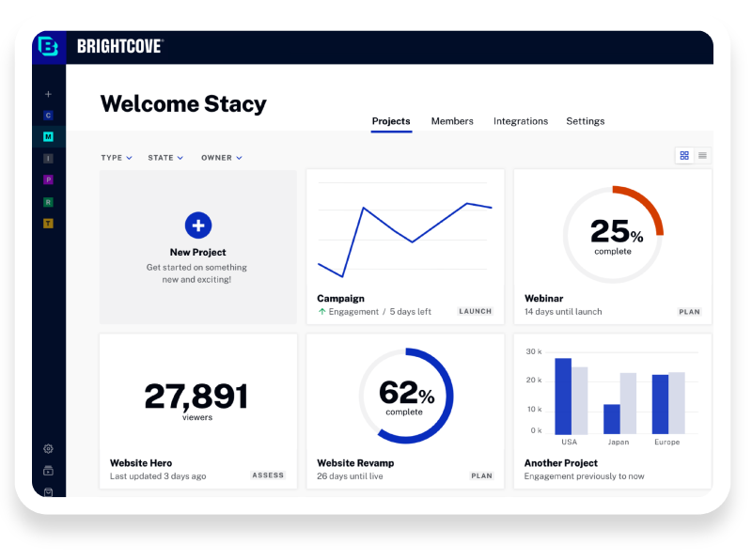This screenshot has width=752, height=560.
Task: Open the purple P sidebar item
Action: 48,179
